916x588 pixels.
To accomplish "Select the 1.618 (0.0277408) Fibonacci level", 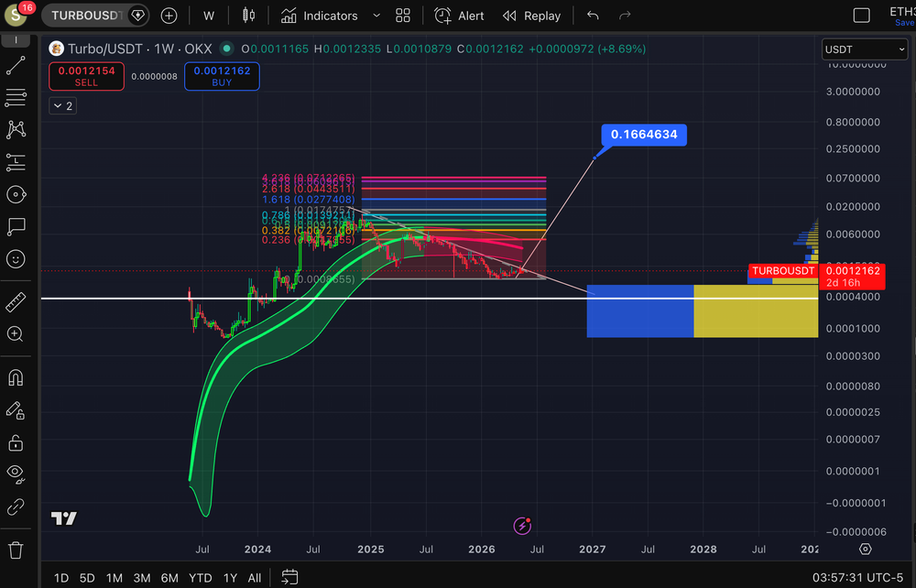I will [x=308, y=199].
